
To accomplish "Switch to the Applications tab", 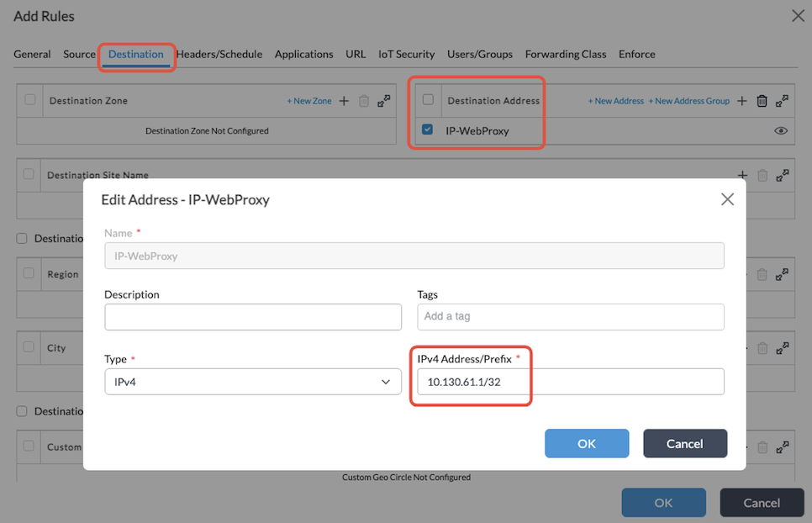I will tap(303, 54).
